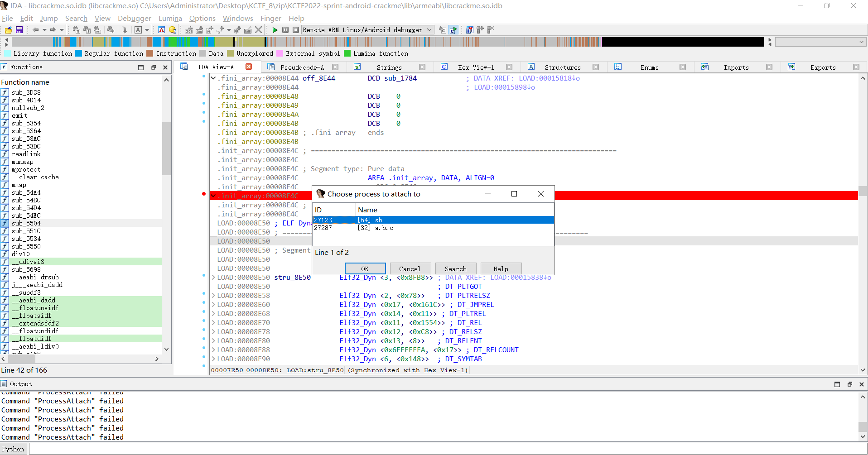This screenshot has width=868, height=455.
Task: Click the Python command input field
Action: (x=448, y=449)
